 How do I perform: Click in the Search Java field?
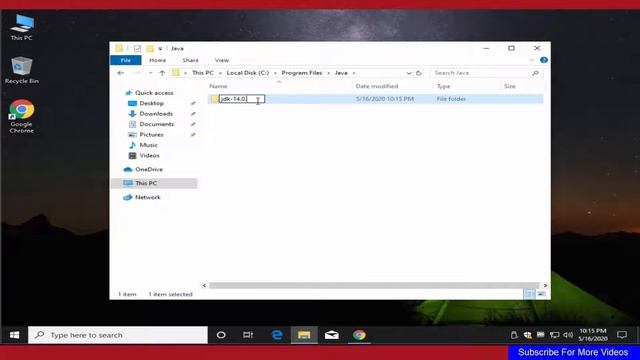click(x=482, y=73)
